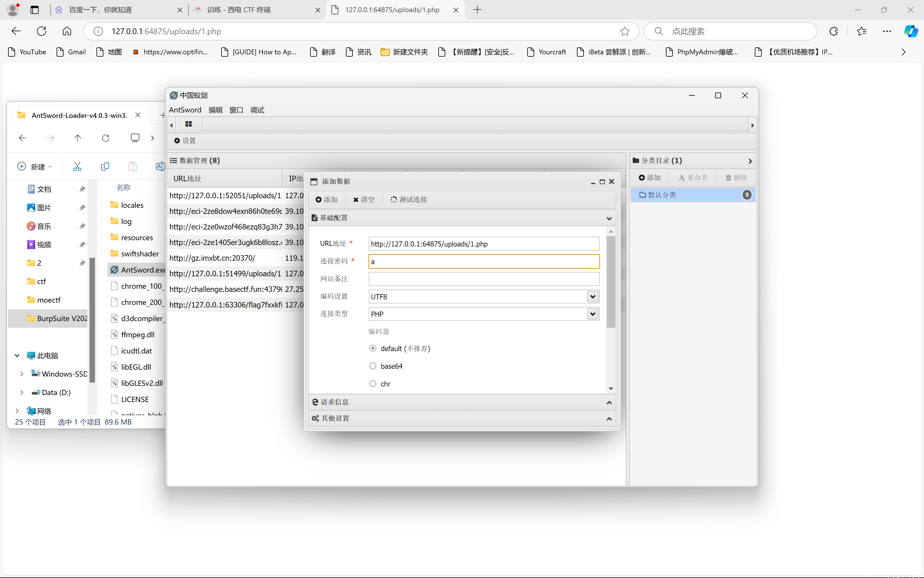Open a new browser tab

pos(477,10)
